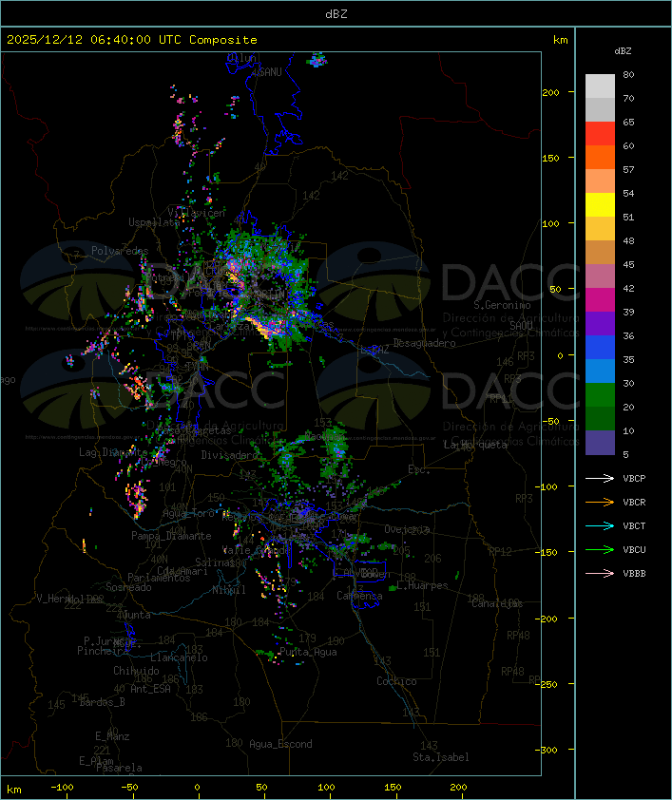Click the Canalejas map label
The image size is (672, 800).
click(x=497, y=604)
